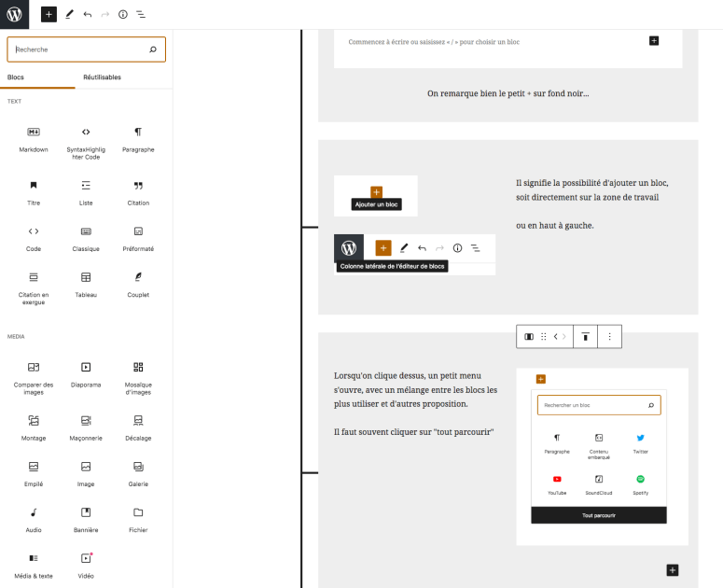The image size is (723, 588).
Task: Click the Undo arrow in toolbar
Action: (88, 15)
